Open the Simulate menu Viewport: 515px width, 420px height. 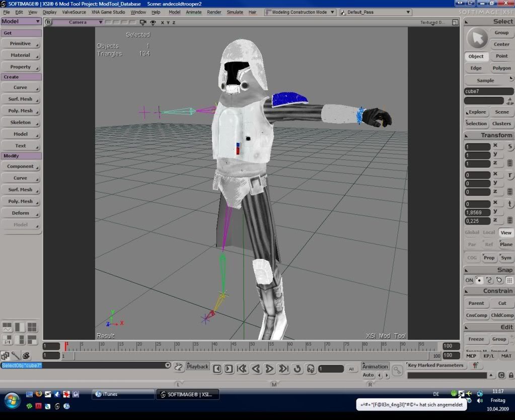click(235, 12)
